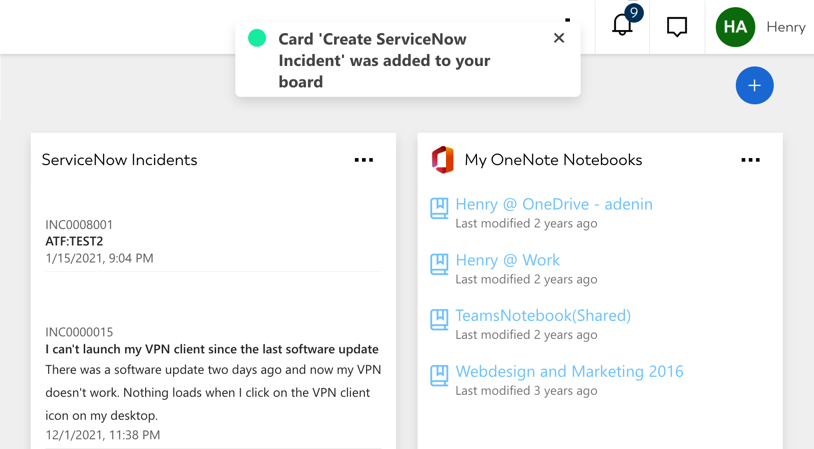The image size is (814, 449).
Task: Dismiss the card added notification
Action: click(559, 38)
